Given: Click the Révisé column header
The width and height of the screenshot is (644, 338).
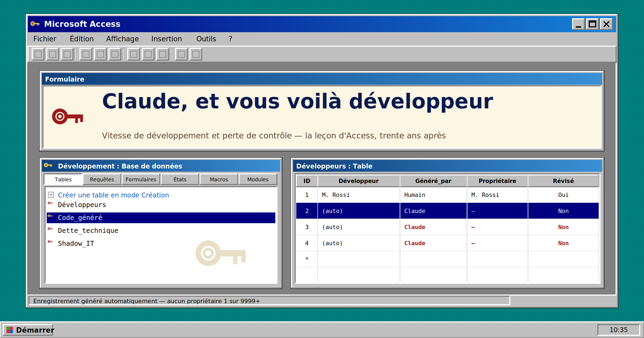Looking at the screenshot, I should (x=563, y=181).
